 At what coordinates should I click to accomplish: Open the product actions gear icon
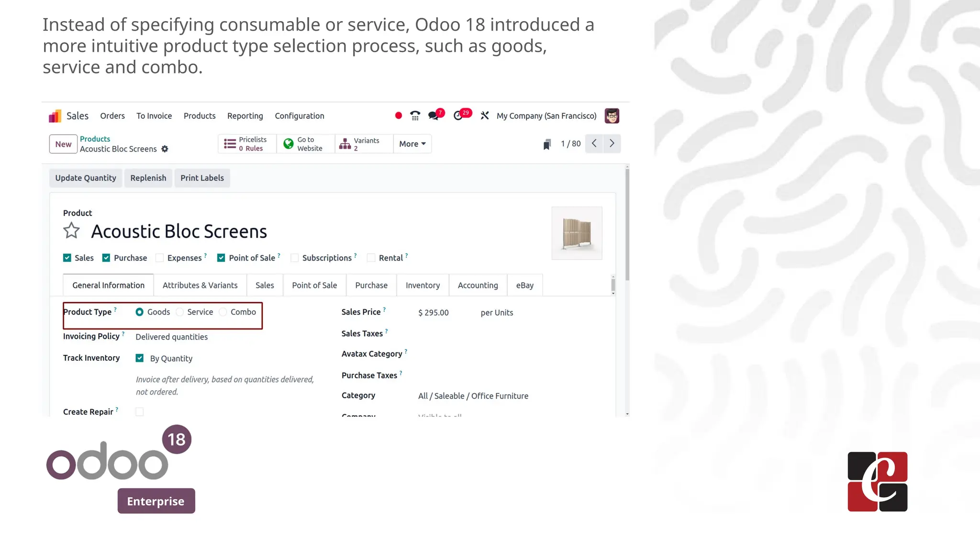tap(165, 149)
